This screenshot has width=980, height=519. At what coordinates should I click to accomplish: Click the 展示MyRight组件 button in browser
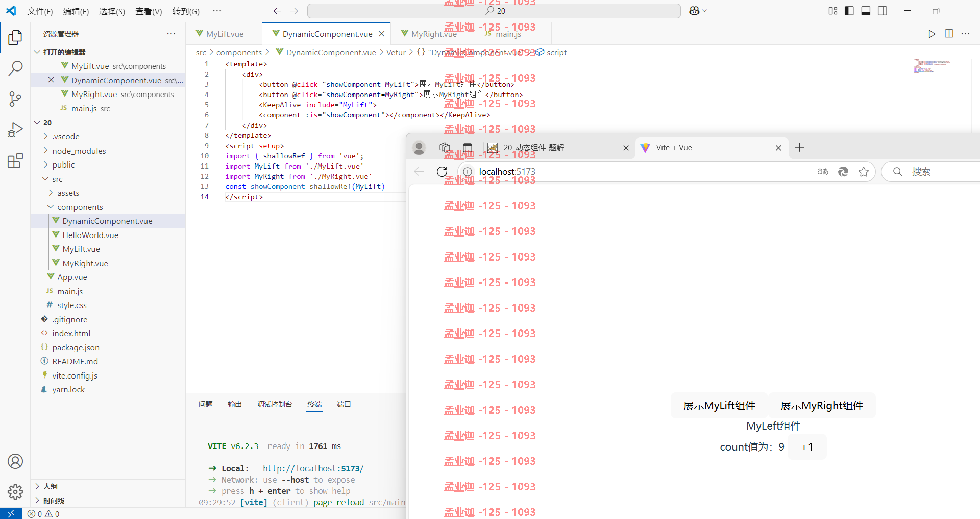822,406
